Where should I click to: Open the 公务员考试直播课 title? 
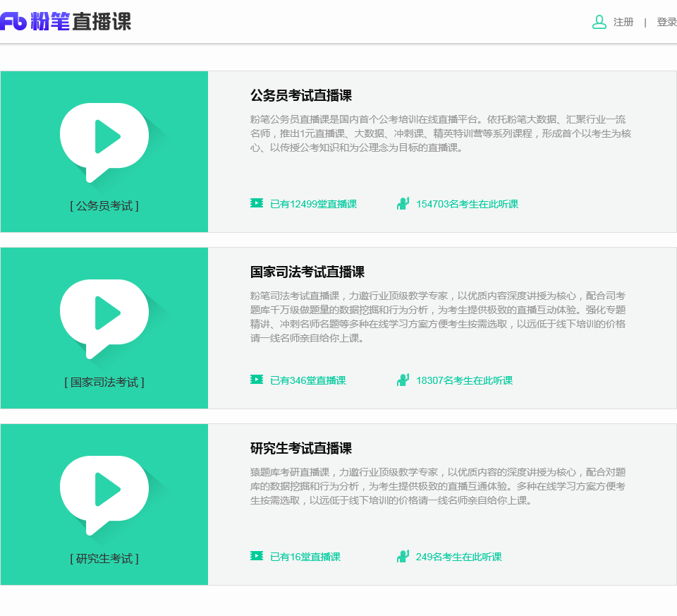click(301, 95)
